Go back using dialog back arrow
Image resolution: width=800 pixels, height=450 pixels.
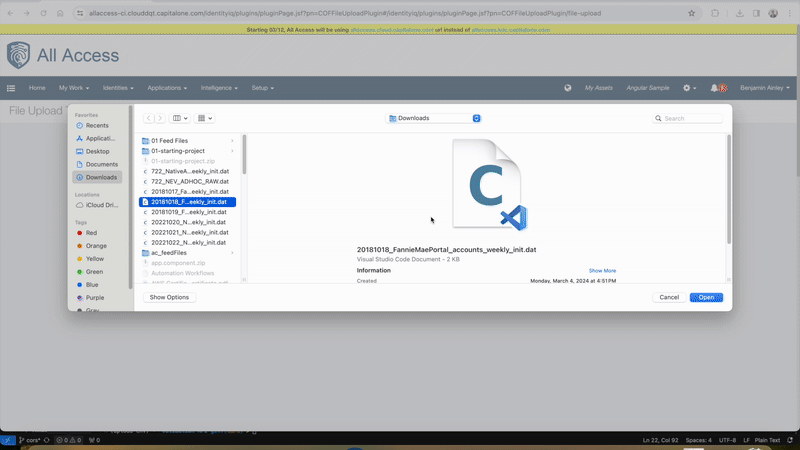(149, 118)
